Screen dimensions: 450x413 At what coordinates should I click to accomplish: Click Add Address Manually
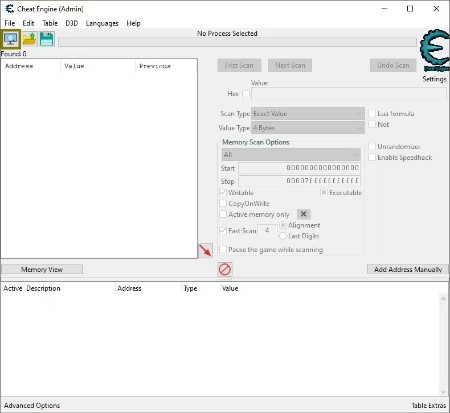pyautogui.click(x=408, y=269)
